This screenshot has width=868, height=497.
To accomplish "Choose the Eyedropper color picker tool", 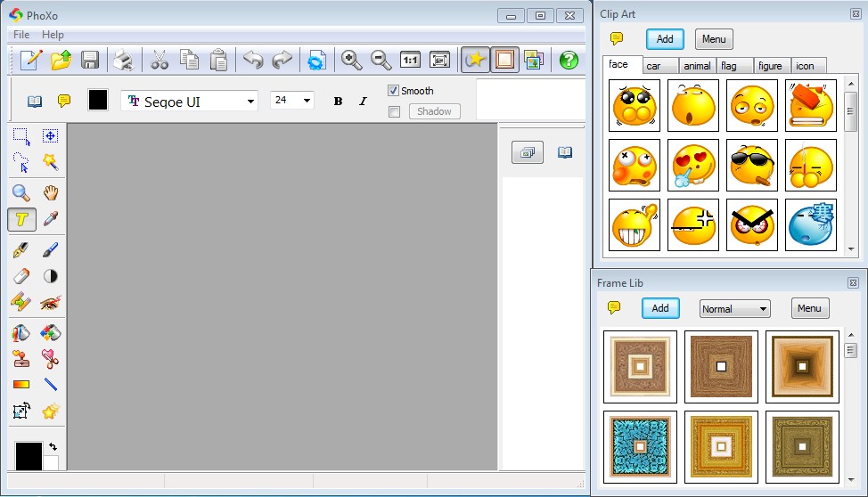I will (x=51, y=219).
